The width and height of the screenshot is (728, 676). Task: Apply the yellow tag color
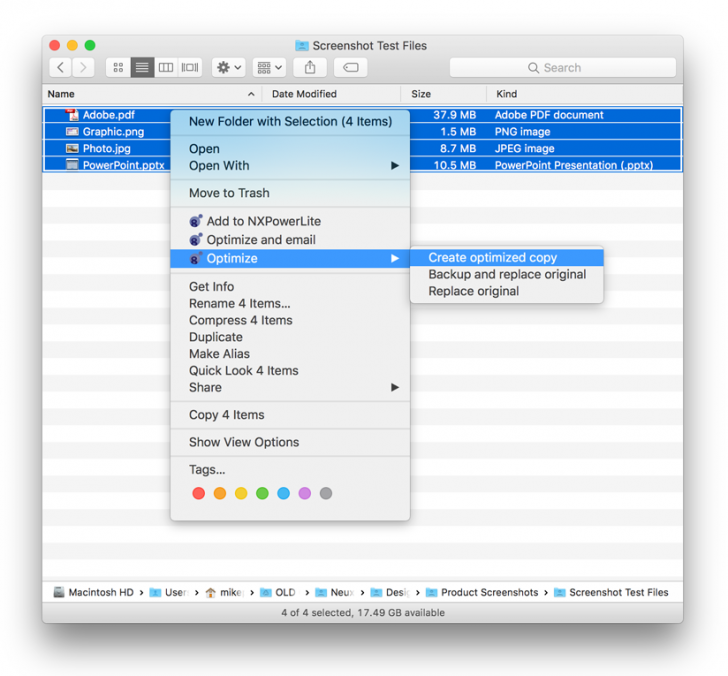[x=241, y=493]
